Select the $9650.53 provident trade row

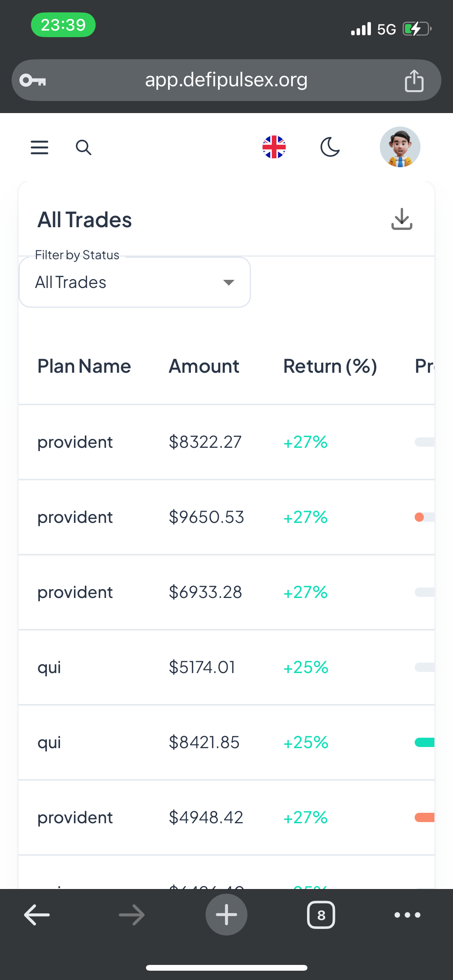pyautogui.click(x=206, y=517)
